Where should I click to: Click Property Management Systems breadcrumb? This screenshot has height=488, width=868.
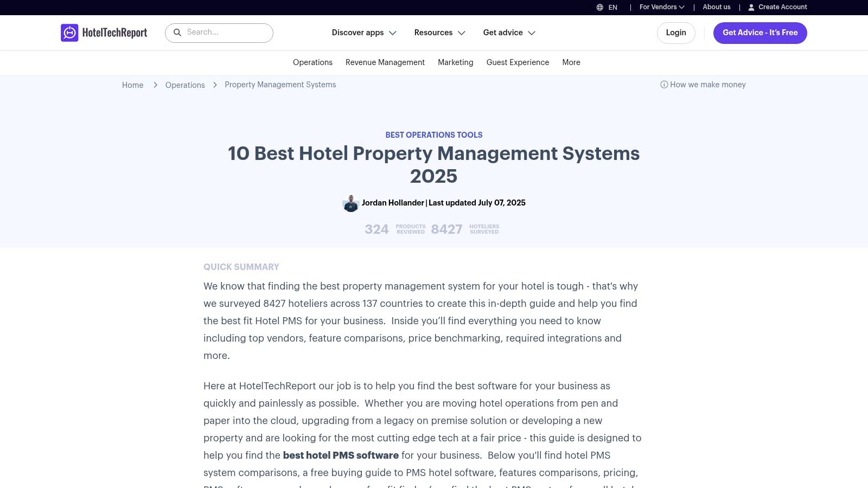pos(280,85)
